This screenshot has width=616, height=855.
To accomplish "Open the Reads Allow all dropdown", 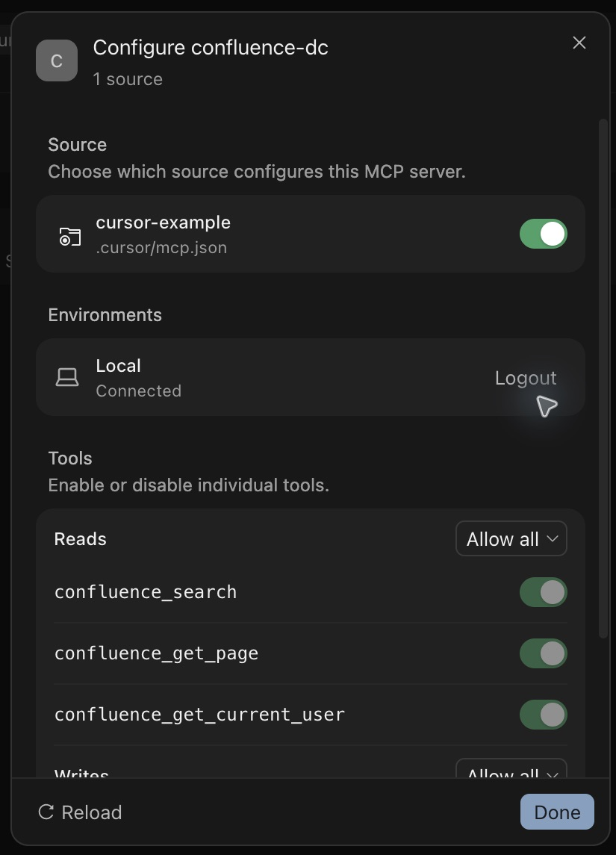I will [x=511, y=538].
